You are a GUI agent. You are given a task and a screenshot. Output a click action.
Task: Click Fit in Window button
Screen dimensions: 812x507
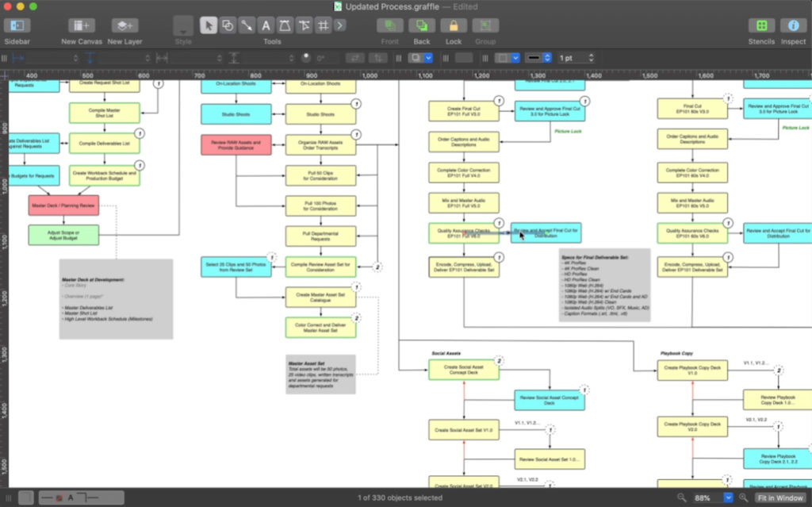click(779, 497)
